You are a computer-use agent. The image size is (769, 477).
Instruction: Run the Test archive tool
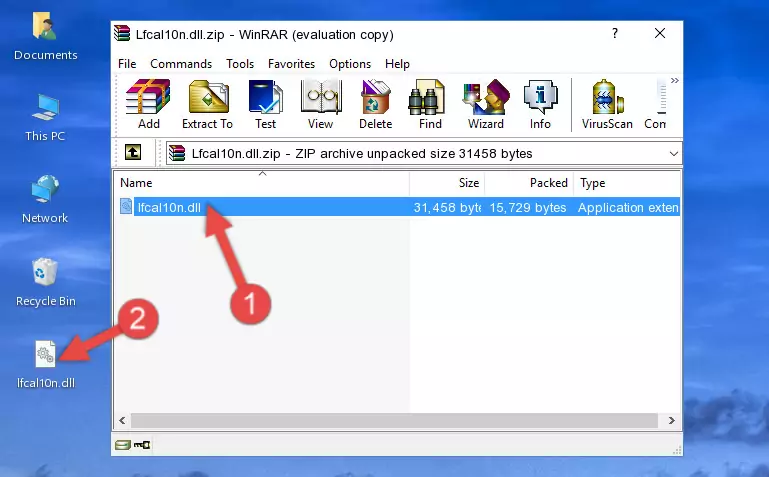(265, 104)
